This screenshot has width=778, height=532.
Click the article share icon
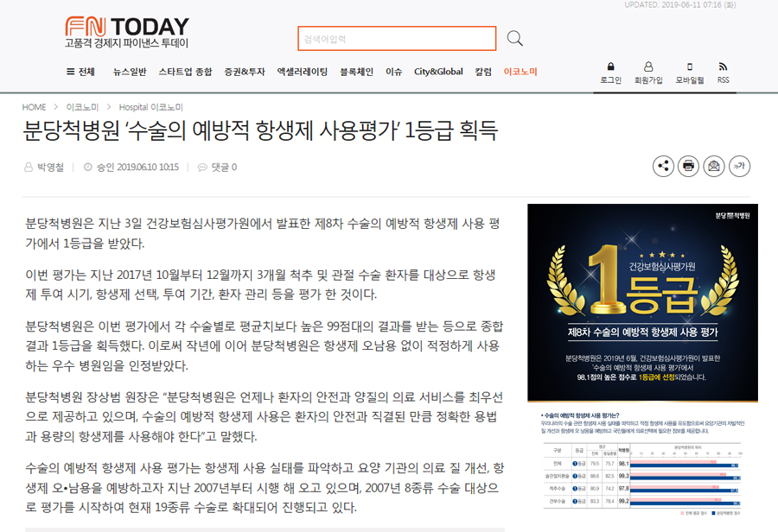(x=663, y=166)
